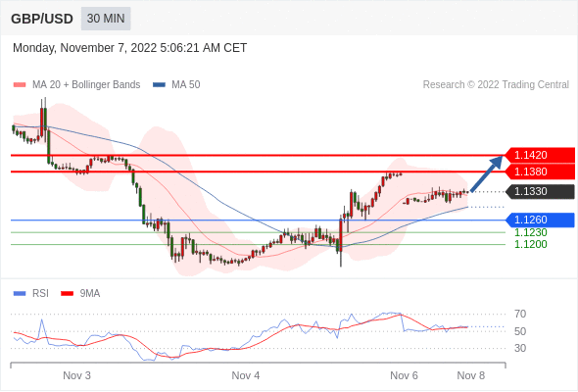Click the RSI 50 level label

click(x=520, y=331)
